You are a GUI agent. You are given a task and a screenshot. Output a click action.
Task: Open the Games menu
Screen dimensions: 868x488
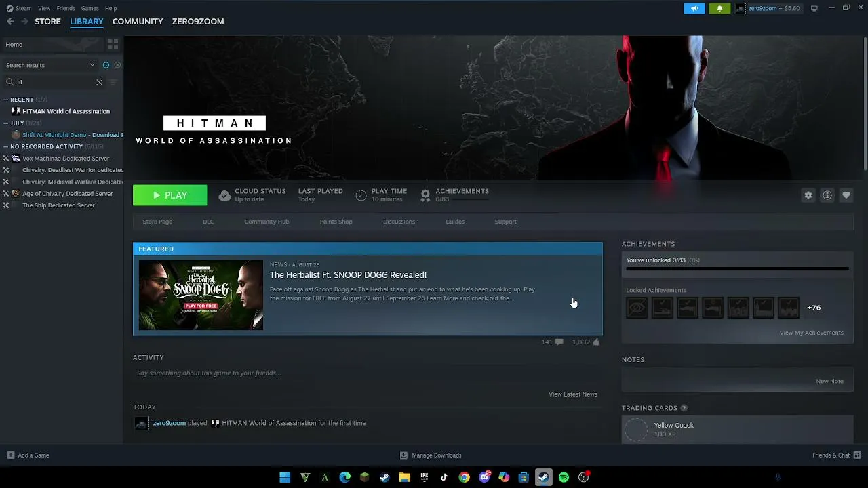90,8
